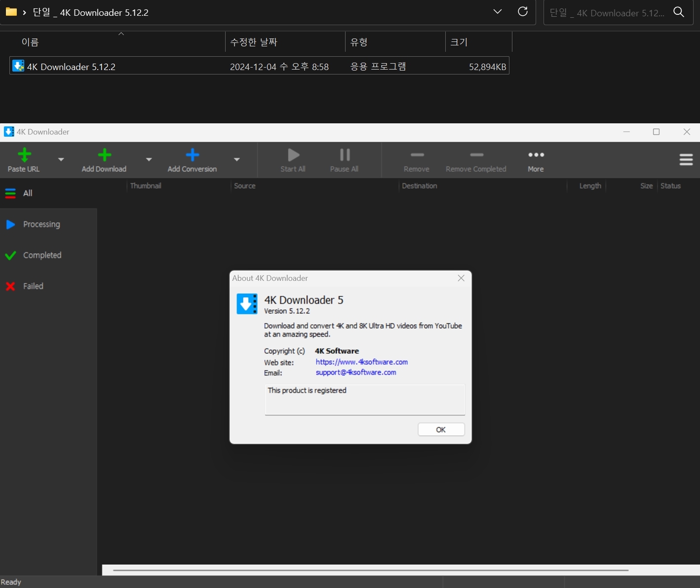700x588 pixels.
Task: Click the Status column header
Action: tap(679, 186)
